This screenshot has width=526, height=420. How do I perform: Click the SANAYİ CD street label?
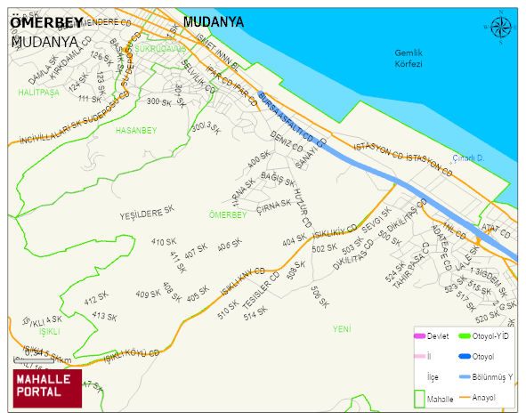coord(311,153)
